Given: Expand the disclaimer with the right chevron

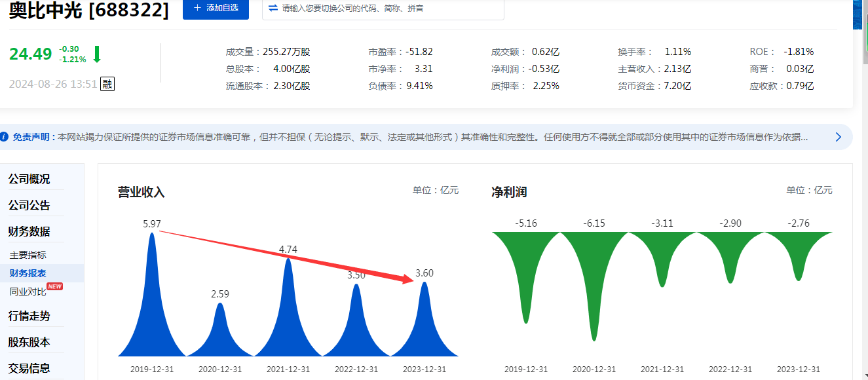Looking at the screenshot, I should click(x=838, y=137).
